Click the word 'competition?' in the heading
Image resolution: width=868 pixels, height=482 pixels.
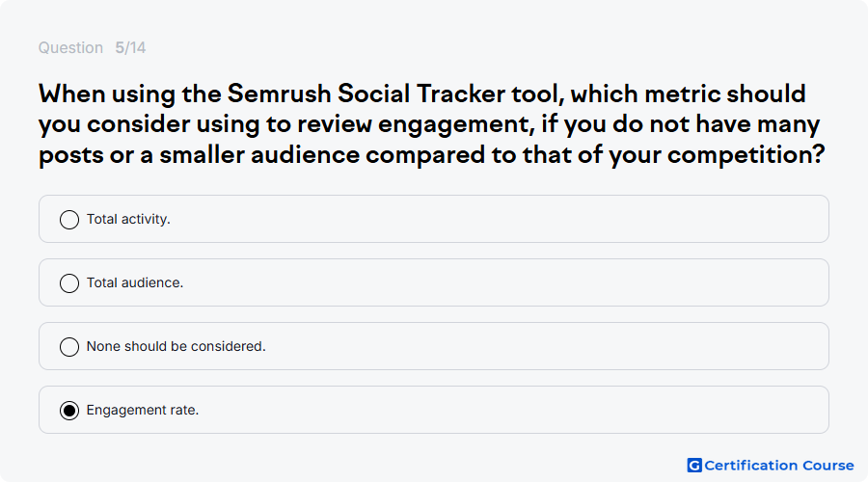point(746,155)
